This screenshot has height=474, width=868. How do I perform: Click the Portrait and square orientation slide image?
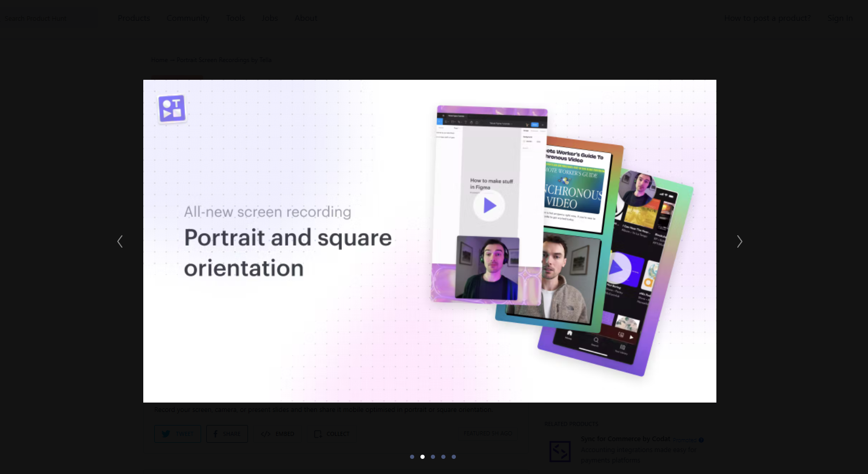pyautogui.click(x=430, y=241)
